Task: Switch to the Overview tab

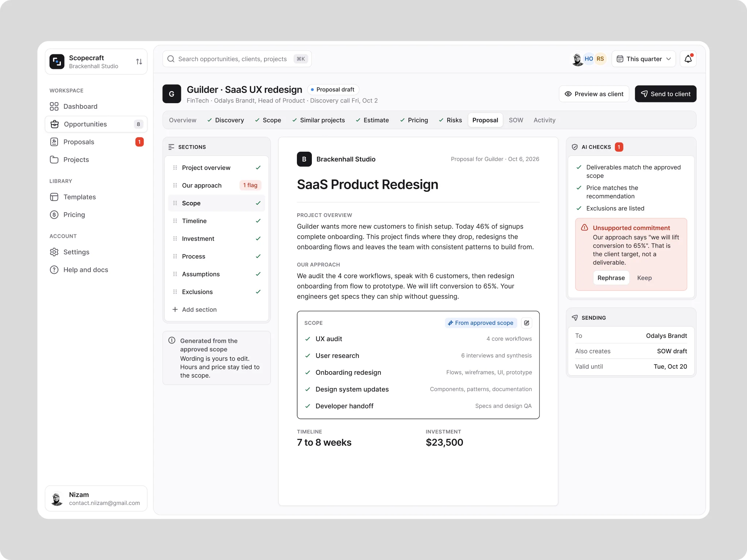Action: pyautogui.click(x=182, y=120)
